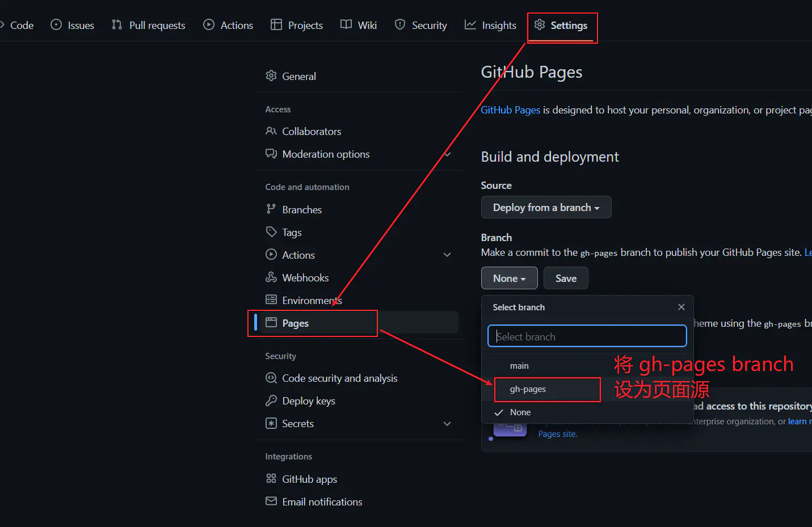Viewport: 812px width, 527px height.
Task: Click the General gear icon in sidebar
Action: (271, 75)
